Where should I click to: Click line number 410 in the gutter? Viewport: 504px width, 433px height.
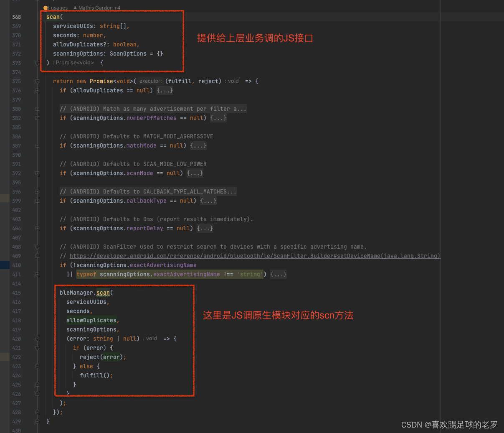click(16, 265)
